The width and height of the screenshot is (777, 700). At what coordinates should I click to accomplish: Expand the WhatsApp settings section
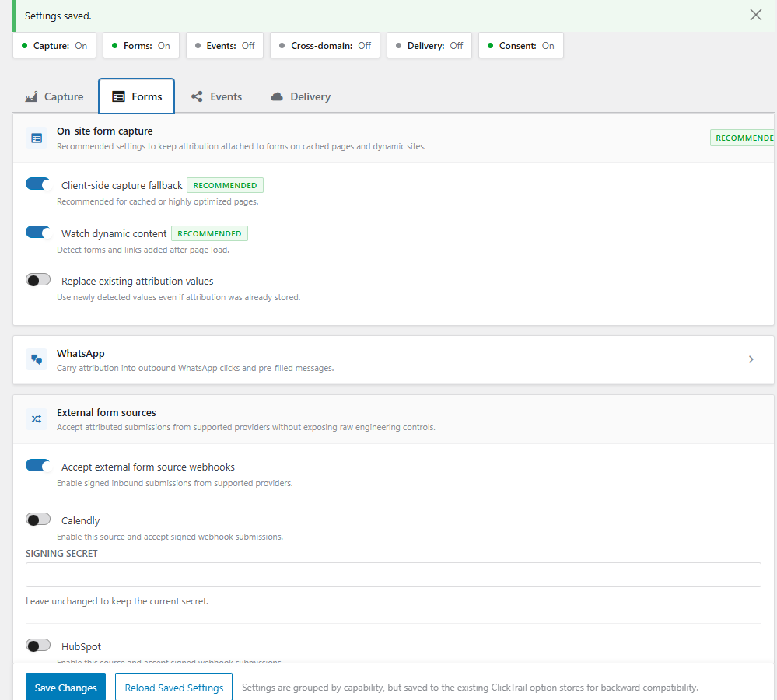click(751, 359)
